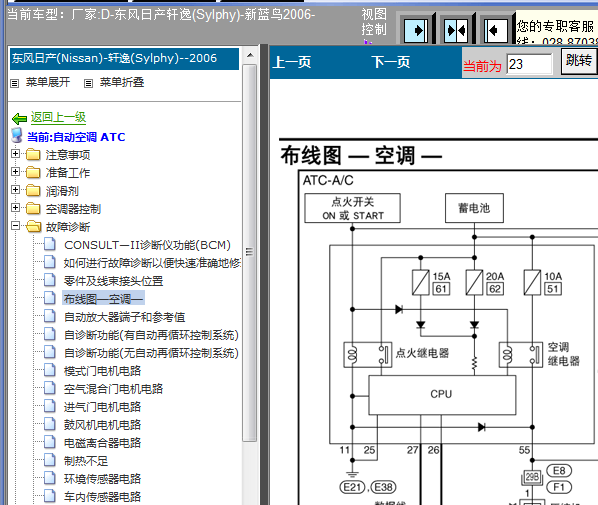Image resolution: width=598 pixels, height=505 pixels.
Task: Click the page icon beside 进气门电机电路
Action: (x=50, y=406)
